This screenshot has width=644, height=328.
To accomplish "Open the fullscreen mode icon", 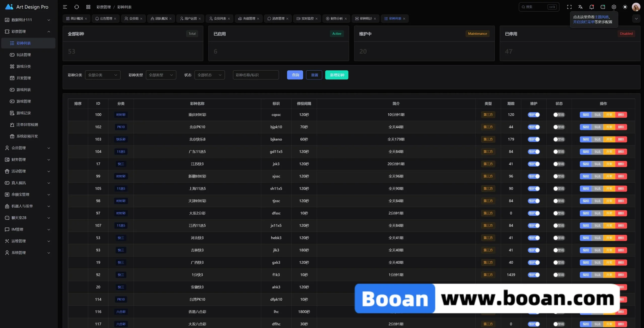I will click(x=569, y=7).
